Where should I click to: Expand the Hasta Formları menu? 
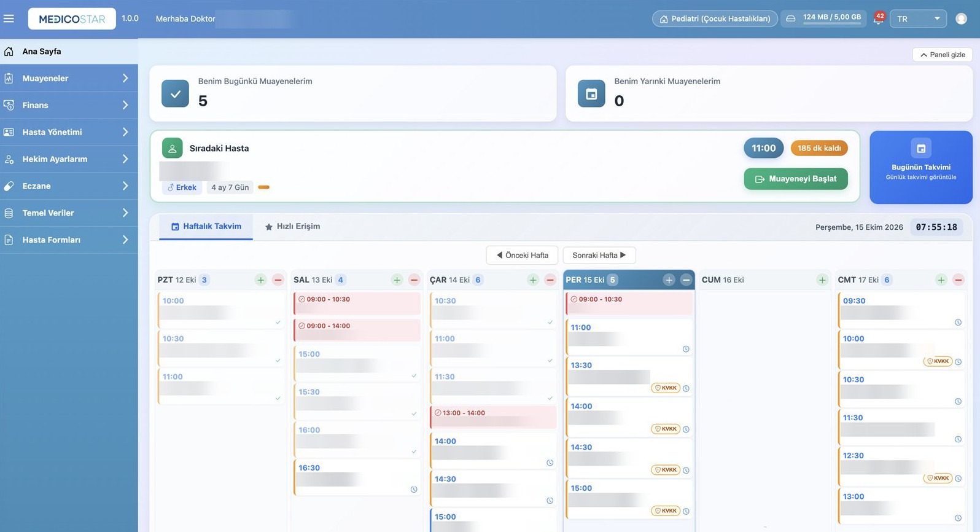69,240
